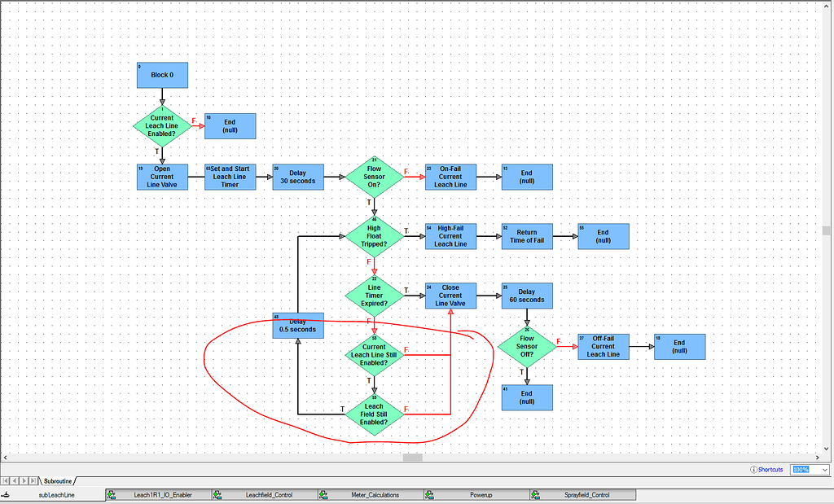Screen dimensions: 834x504
Task: Click the icon beside Sprayfield_Control tab
Action: (x=535, y=494)
